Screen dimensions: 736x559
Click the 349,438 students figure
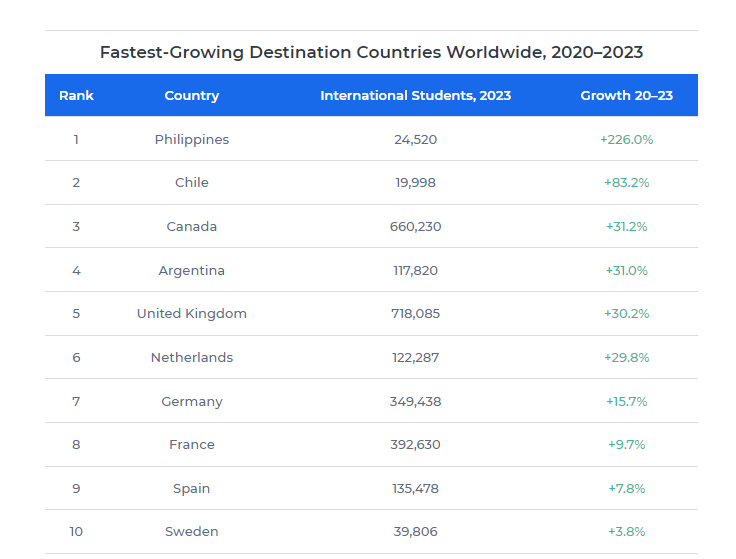(x=415, y=402)
